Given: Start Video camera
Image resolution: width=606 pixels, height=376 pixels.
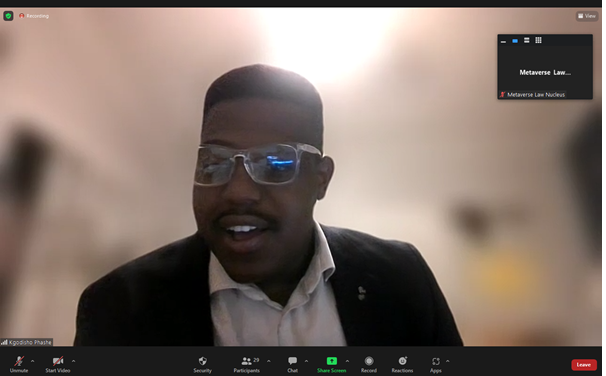Looking at the screenshot, I should click(x=58, y=364).
